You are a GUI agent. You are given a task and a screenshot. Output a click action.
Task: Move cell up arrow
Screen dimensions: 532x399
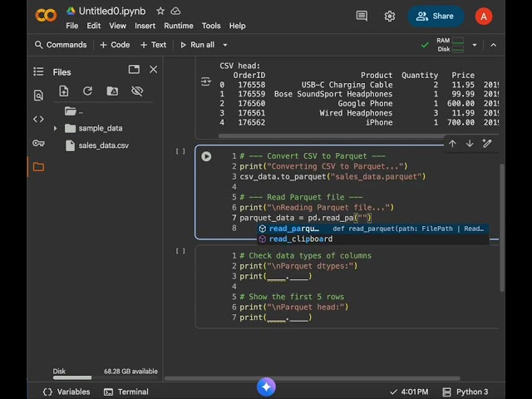[452, 144]
